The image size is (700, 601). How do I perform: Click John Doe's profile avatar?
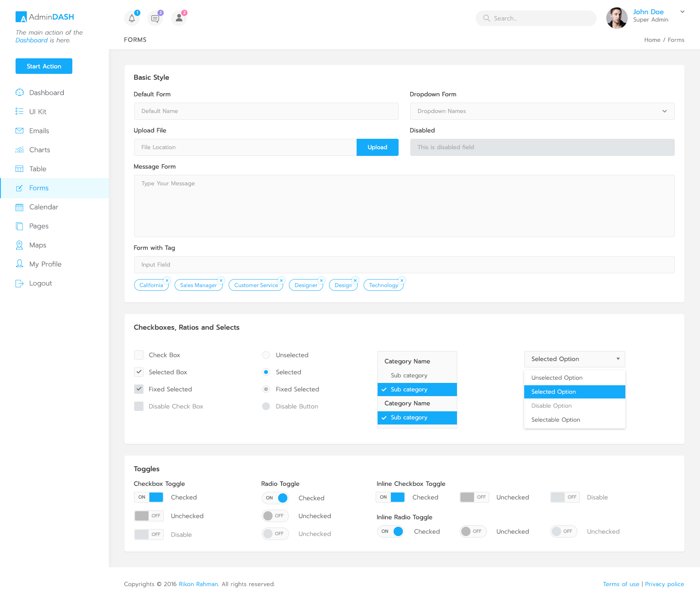(617, 18)
